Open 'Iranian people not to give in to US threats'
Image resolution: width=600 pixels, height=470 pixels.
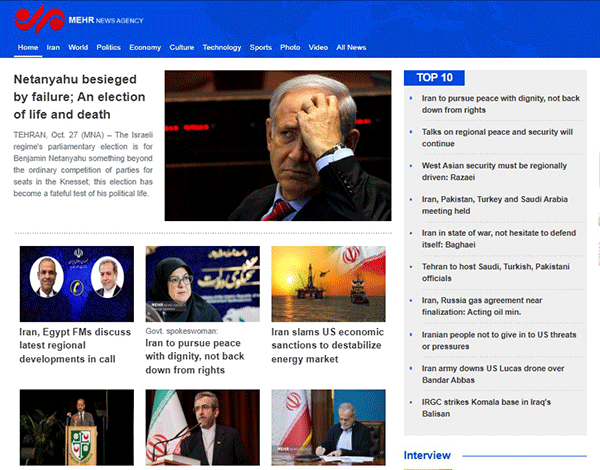[499, 340]
